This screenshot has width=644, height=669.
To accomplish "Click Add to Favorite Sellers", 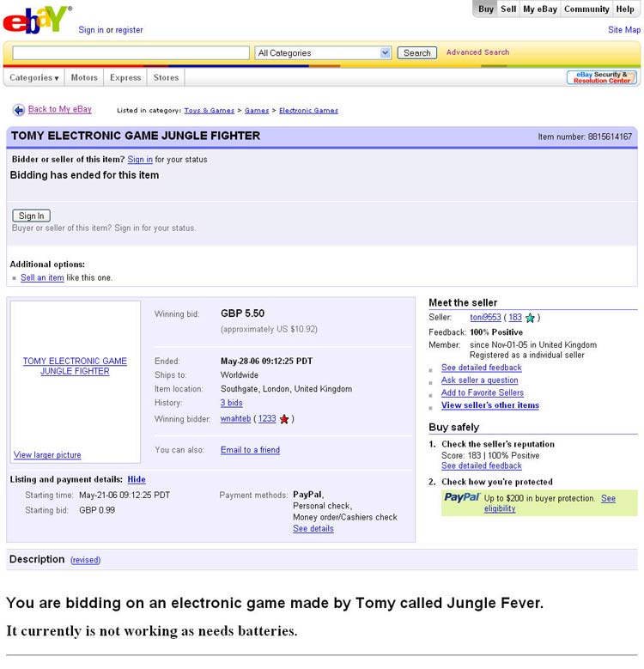I will coord(483,393).
